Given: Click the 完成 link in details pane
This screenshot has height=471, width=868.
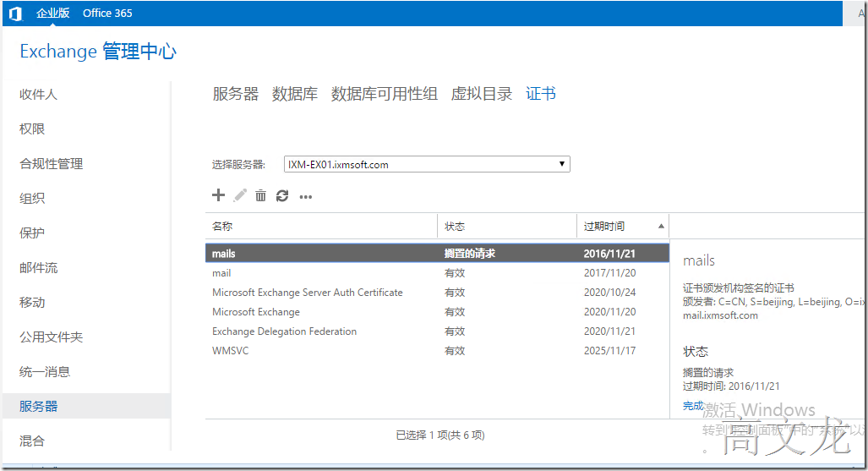Looking at the screenshot, I should click(x=693, y=406).
